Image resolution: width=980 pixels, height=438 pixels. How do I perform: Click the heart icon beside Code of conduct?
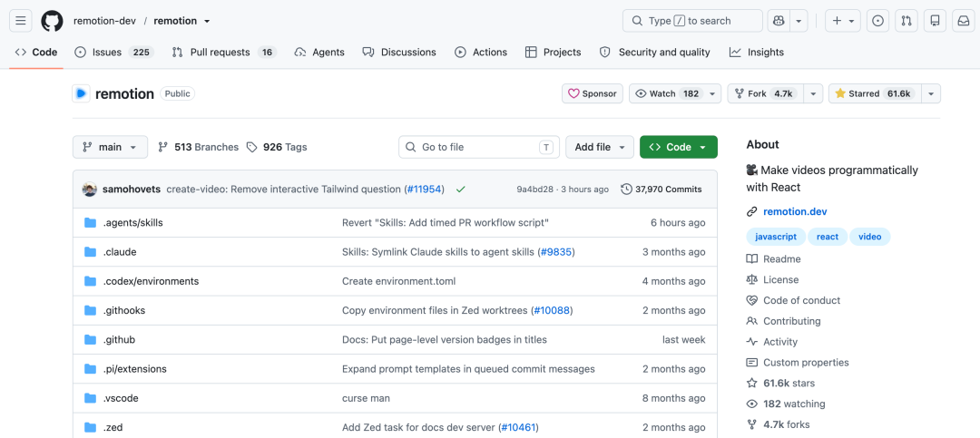752,300
